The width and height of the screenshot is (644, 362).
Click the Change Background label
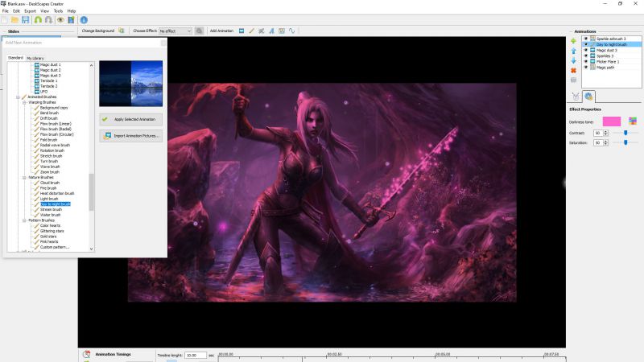(x=97, y=31)
